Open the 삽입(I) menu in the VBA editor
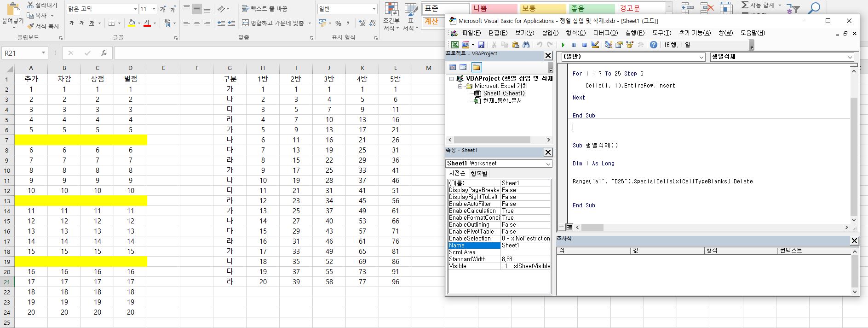 (550, 33)
